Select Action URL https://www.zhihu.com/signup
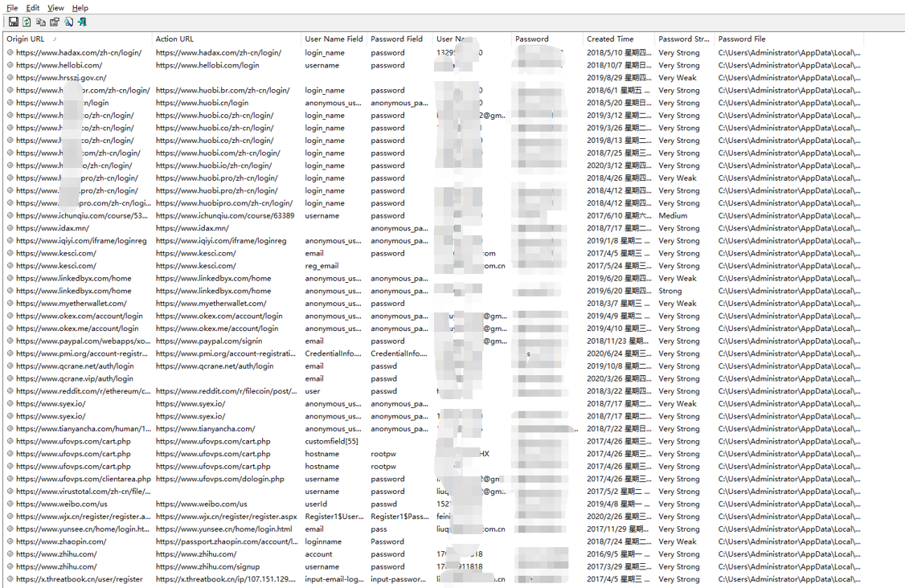 [207, 566]
